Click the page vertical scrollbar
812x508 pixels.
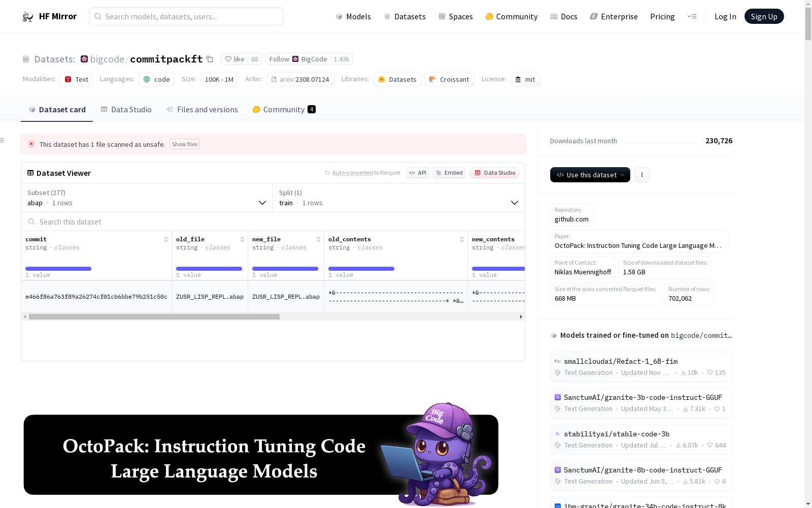[808, 24]
